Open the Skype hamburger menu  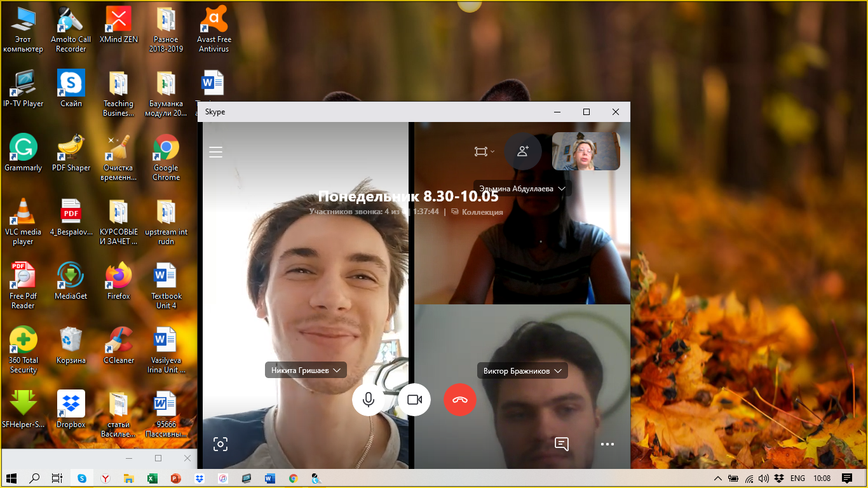(x=216, y=152)
